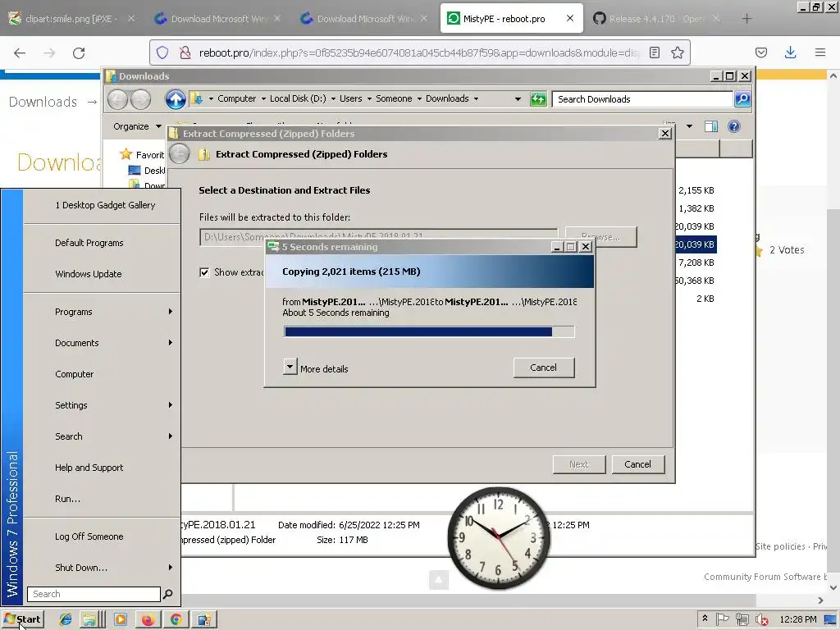The image size is (840, 630).
Task: Bookmark this page with the star icon
Action: pos(677,52)
